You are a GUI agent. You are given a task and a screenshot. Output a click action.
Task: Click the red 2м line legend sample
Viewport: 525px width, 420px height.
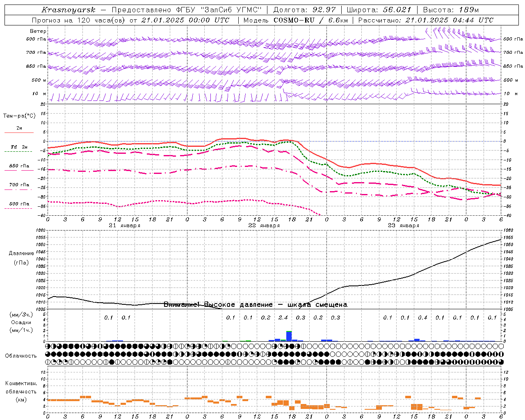click(19, 132)
